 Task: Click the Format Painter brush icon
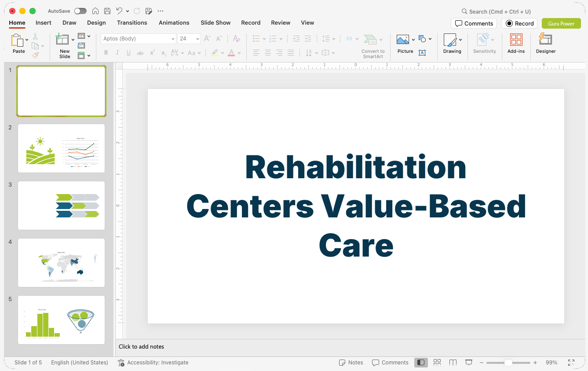coord(35,55)
